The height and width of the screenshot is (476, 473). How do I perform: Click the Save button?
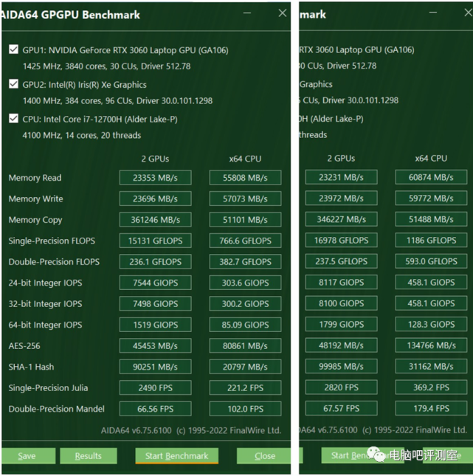(x=28, y=455)
